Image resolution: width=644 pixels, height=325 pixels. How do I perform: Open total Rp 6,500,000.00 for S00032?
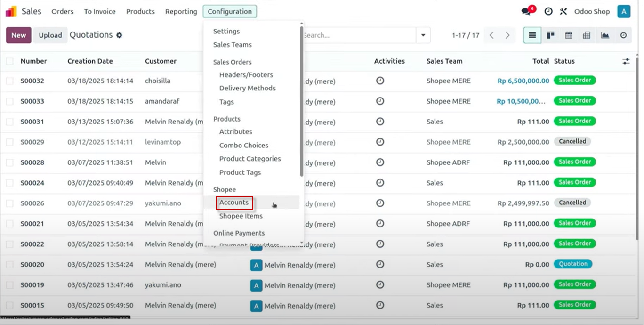pos(523,81)
